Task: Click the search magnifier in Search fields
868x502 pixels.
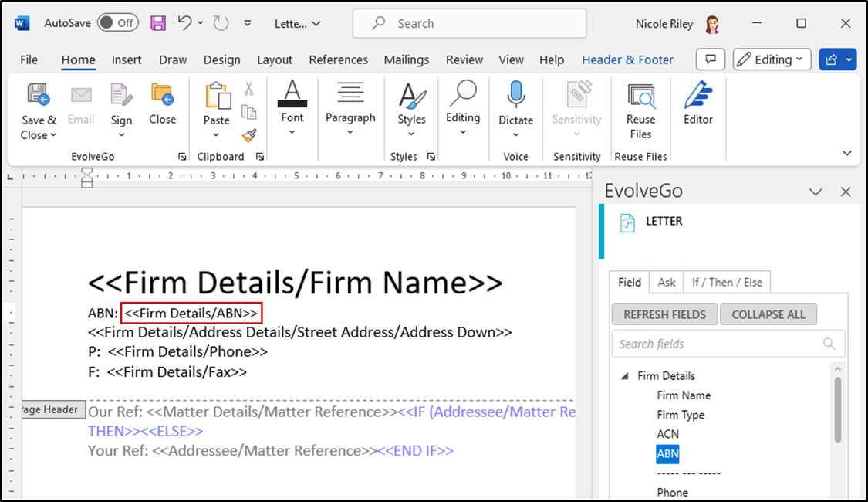Action: 829,344
